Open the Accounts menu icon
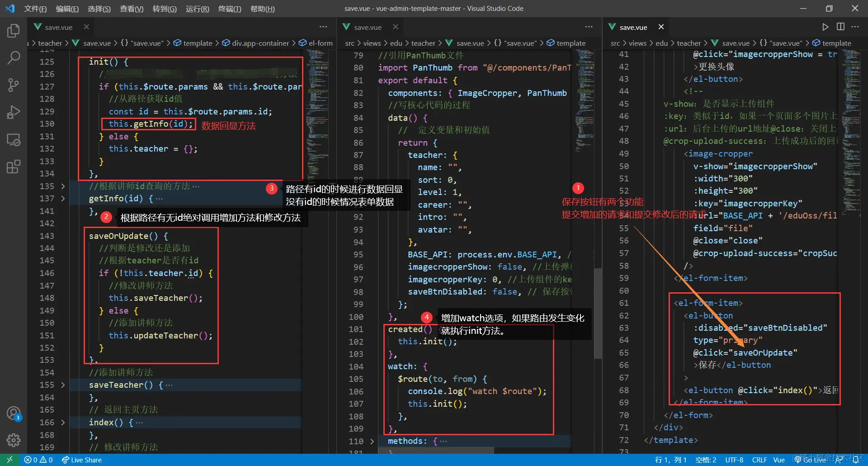 (x=14, y=414)
